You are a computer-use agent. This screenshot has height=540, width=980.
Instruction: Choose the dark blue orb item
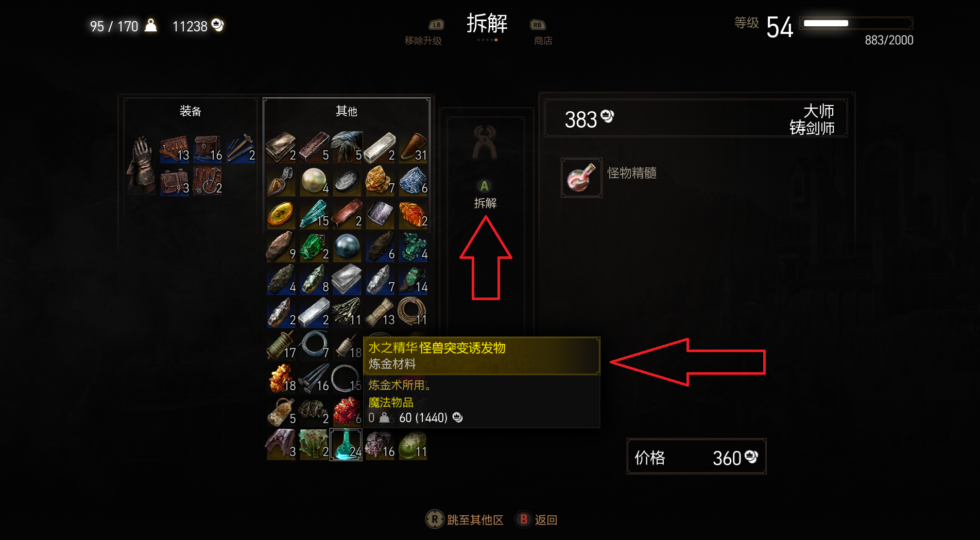tap(347, 247)
